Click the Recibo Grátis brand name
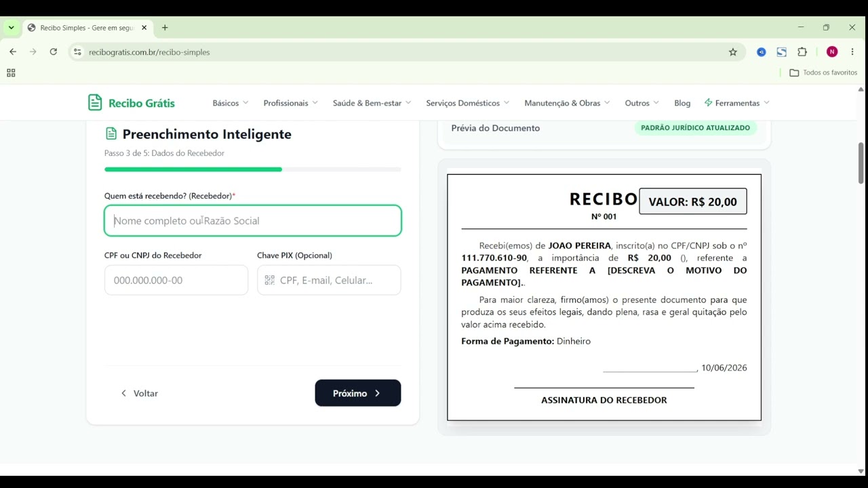Image resolution: width=868 pixels, height=488 pixels. (142, 103)
